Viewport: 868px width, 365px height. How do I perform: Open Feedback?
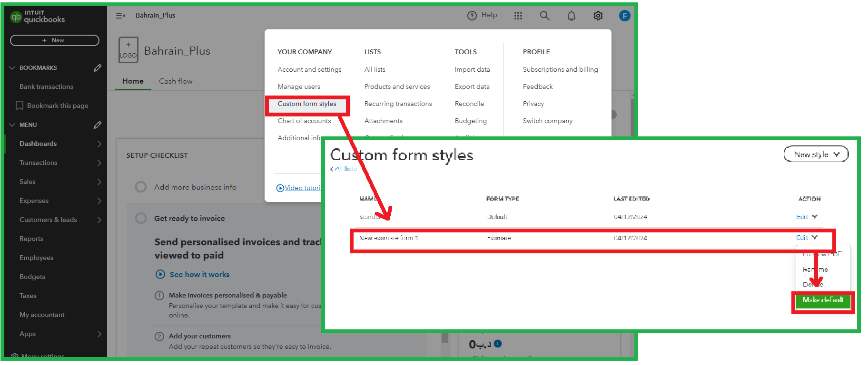(538, 86)
